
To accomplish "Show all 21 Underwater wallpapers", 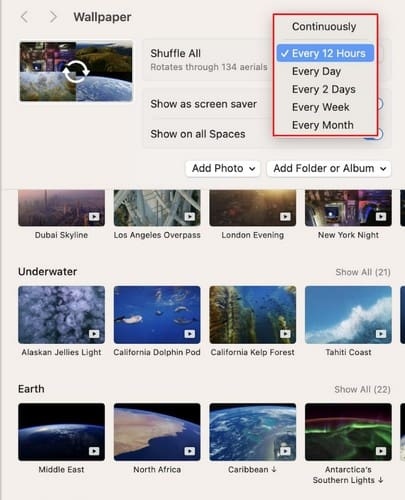I will click(x=363, y=272).
